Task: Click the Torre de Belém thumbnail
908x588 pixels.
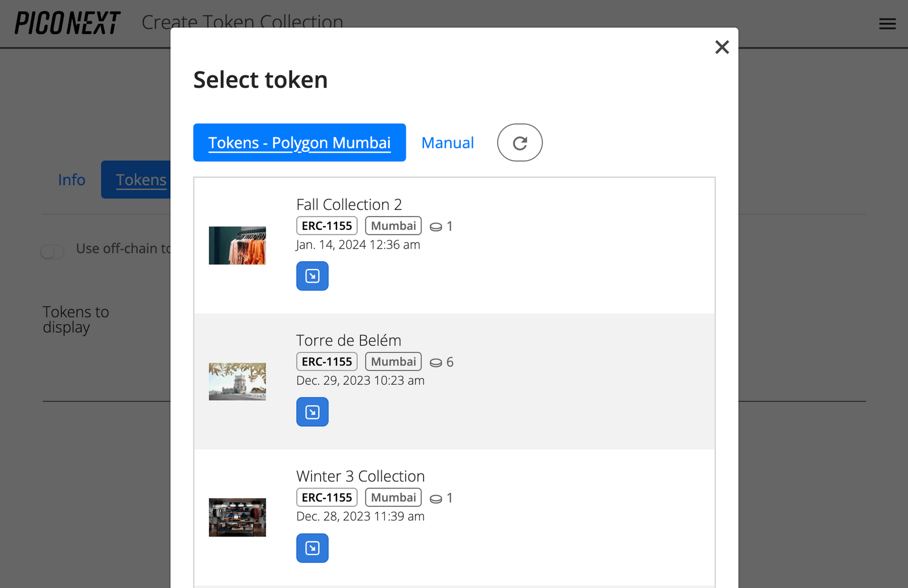Action: point(237,381)
